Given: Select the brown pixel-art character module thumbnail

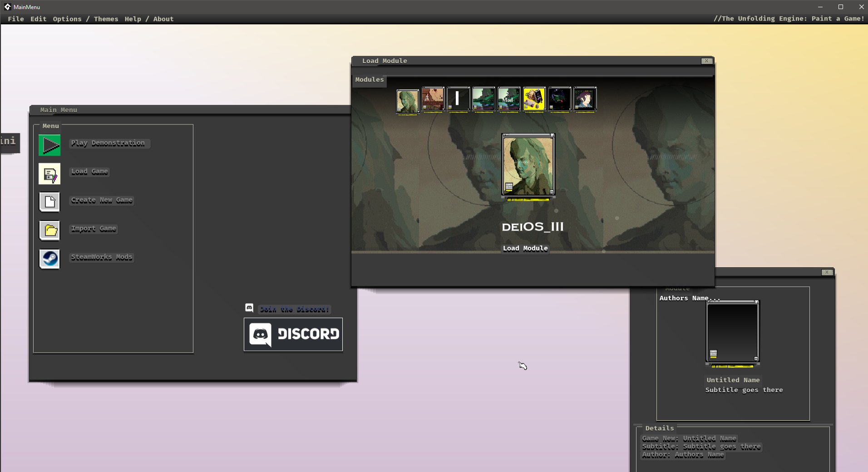Looking at the screenshot, I should tap(433, 99).
